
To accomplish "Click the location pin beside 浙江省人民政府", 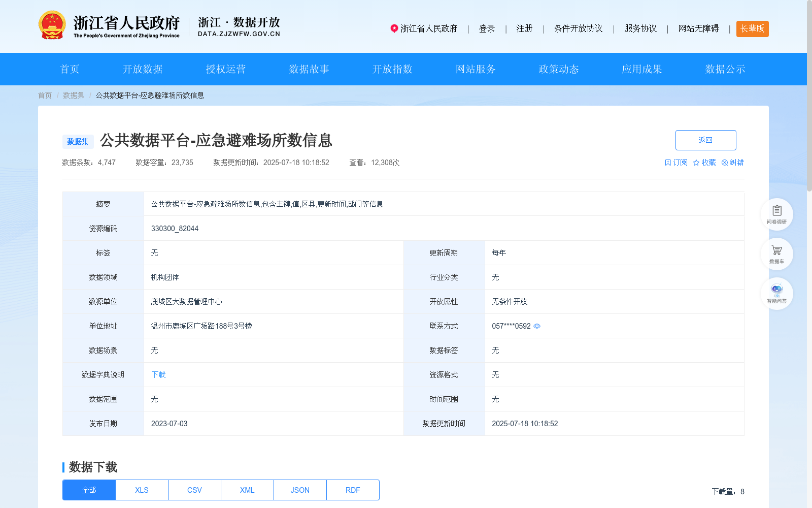I will [394, 29].
